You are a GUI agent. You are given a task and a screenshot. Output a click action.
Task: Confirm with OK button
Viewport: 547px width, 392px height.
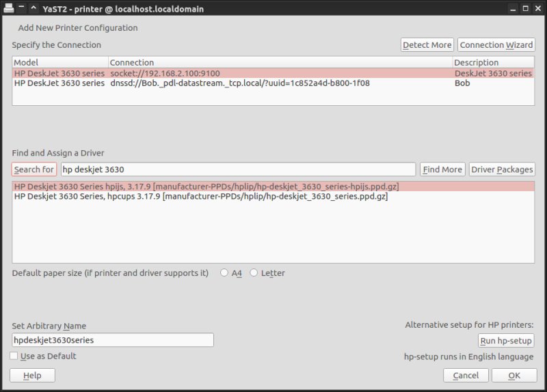[514, 376]
